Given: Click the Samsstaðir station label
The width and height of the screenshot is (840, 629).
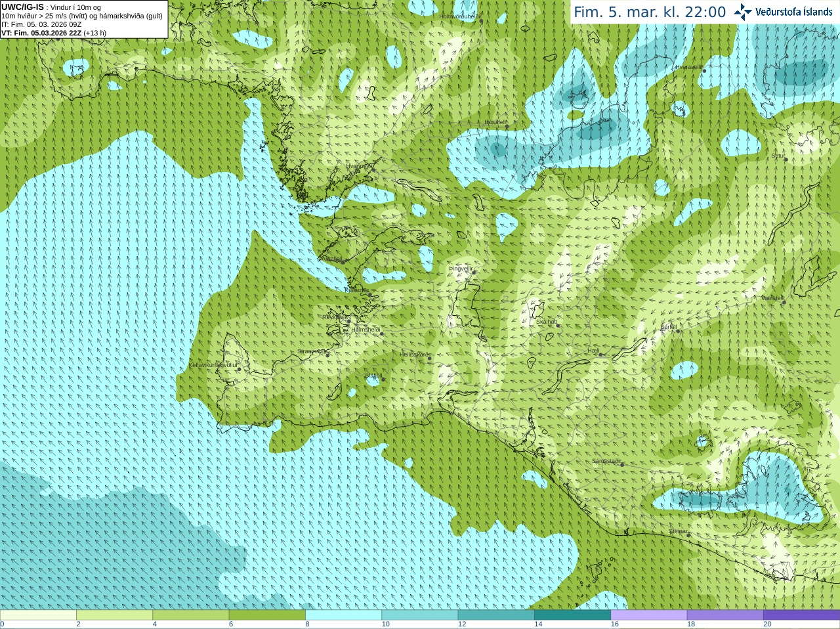Looking at the screenshot, I should click(606, 461).
